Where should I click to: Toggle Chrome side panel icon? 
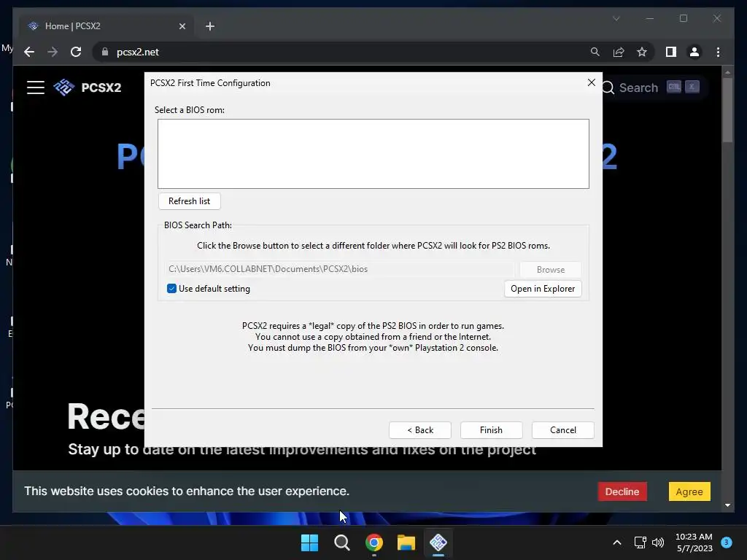tap(671, 52)
